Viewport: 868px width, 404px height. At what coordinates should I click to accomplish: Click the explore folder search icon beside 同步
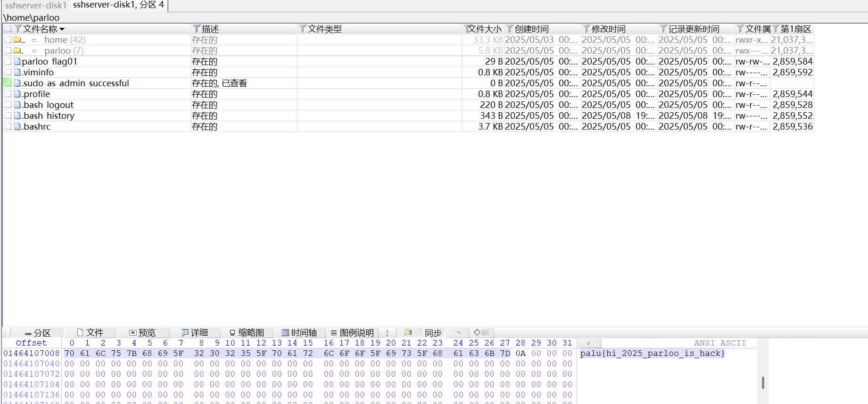tap(408, 332)
